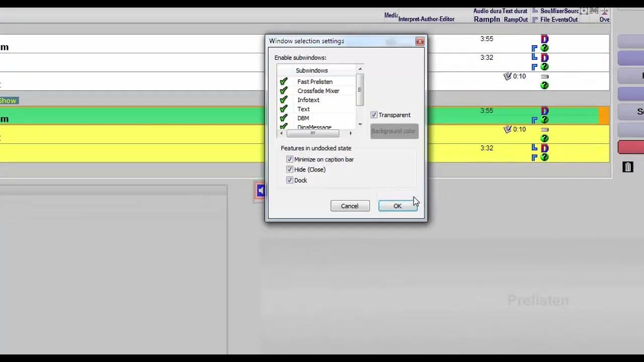Click notepad icon in white 0:10 row
This screenshot has width=644, height=362.
pyautogui.click(x=507, y=76)
